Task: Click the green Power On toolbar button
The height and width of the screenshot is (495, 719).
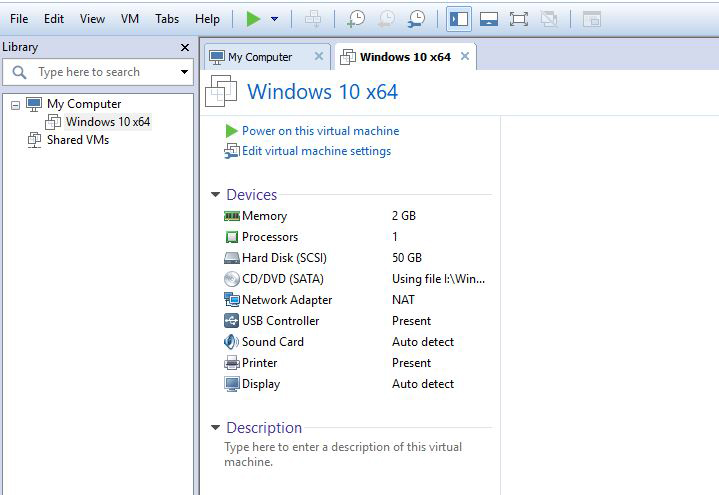Action: [253, 19]
